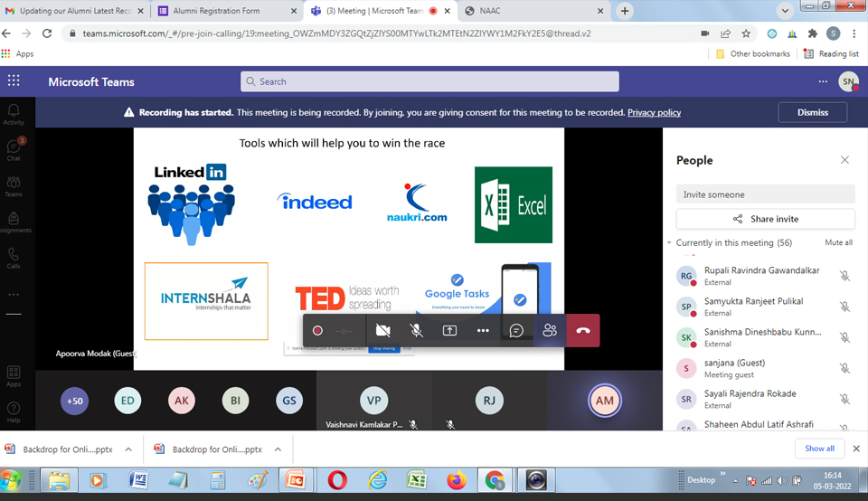Click mic icon beside sanjana (Guest)
Image resolution: width=868 pixels, height=501 pixels.
pyautogui.click(x=844, y=368)
